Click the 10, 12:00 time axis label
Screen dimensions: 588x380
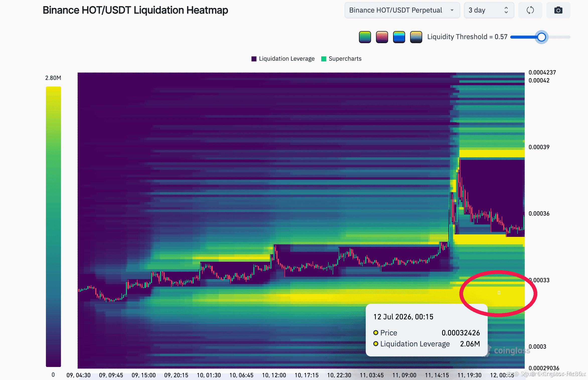point(274,375)
